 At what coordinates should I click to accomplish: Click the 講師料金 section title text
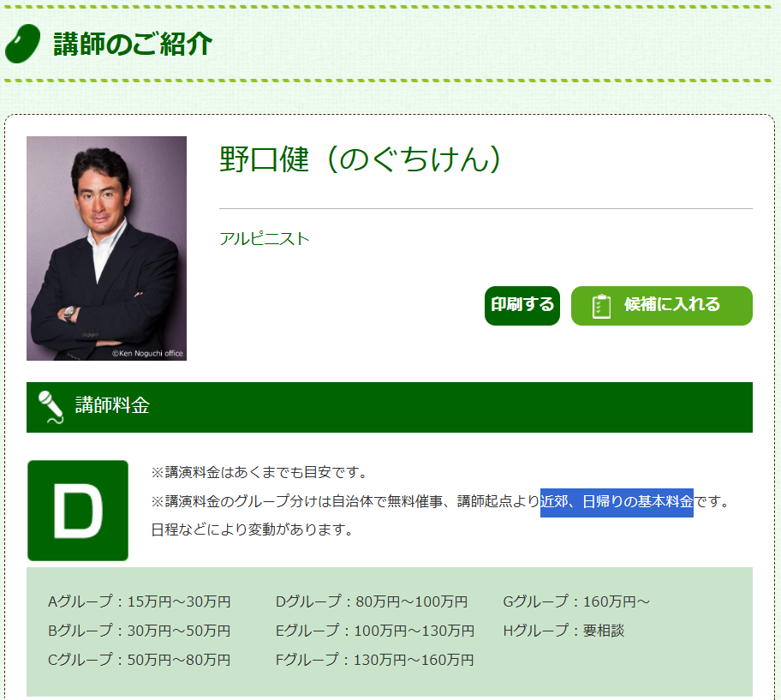(112, 406)
